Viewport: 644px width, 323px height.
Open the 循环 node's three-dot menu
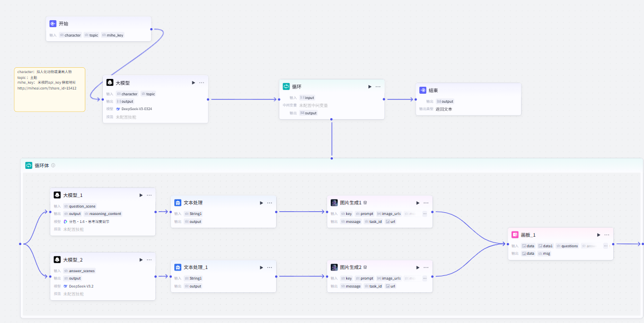point(378,87)
